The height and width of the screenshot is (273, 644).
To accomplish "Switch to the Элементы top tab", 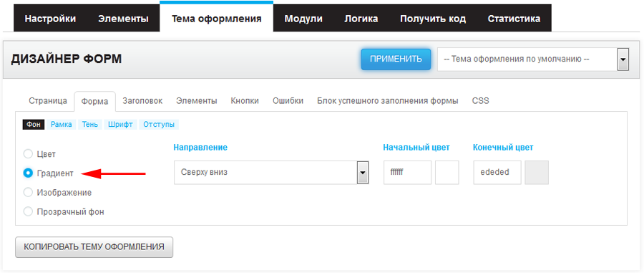I will (123, 19).
